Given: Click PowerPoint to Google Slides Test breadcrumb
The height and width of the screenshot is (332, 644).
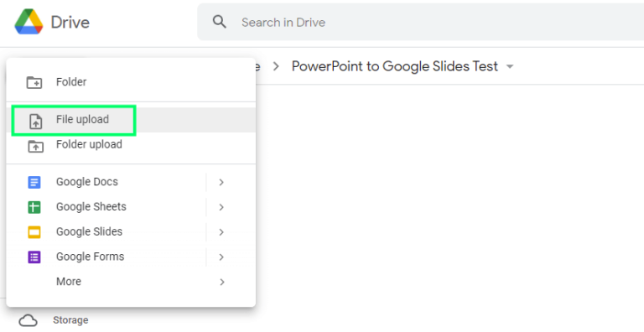Looking at the screenshot, I should click(x=395, y=66).
